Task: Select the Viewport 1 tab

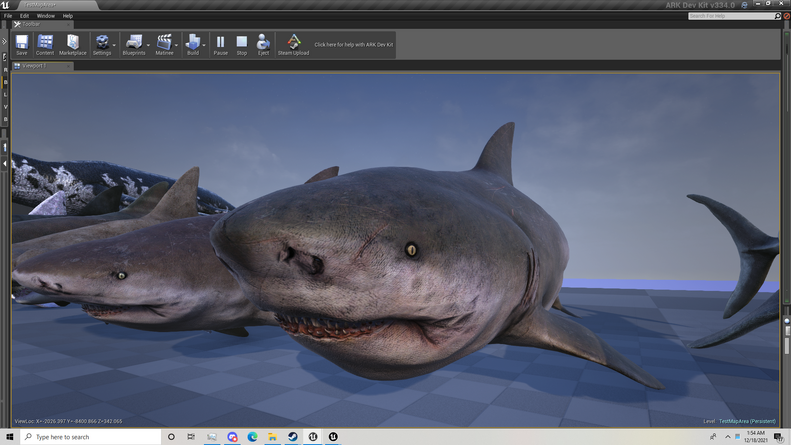Action: tap(42, 66)
